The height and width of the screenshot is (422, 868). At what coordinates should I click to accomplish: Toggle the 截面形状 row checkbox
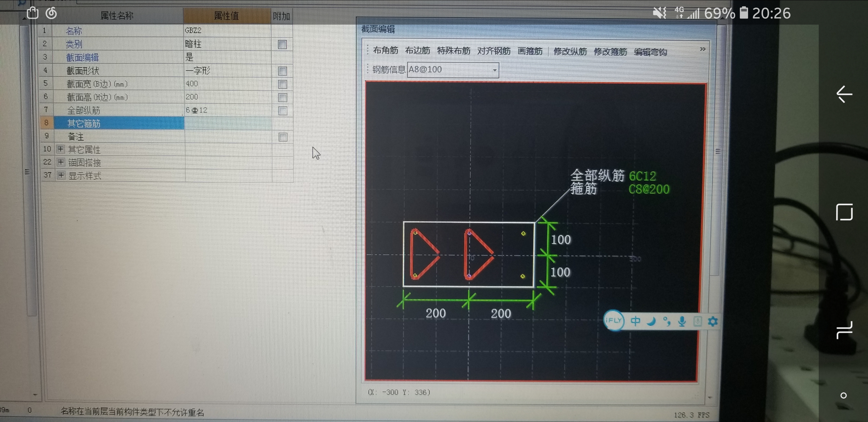282,71
